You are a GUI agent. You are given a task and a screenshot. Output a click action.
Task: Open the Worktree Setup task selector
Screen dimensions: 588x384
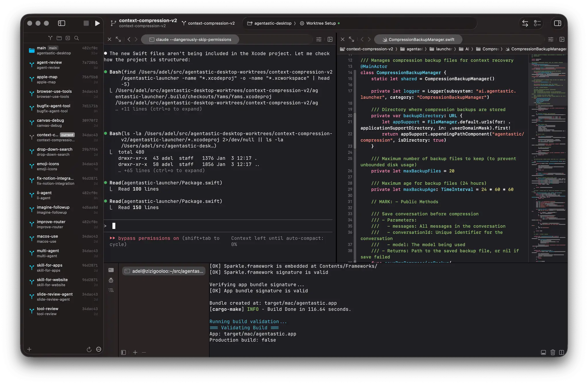(x=320, y=23)
